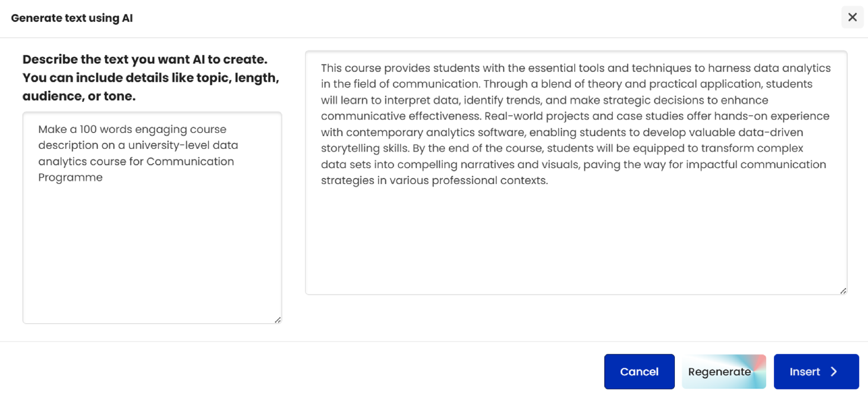Grab the generated text box resize handle
868x397 pixels.
tap(843, 291)
